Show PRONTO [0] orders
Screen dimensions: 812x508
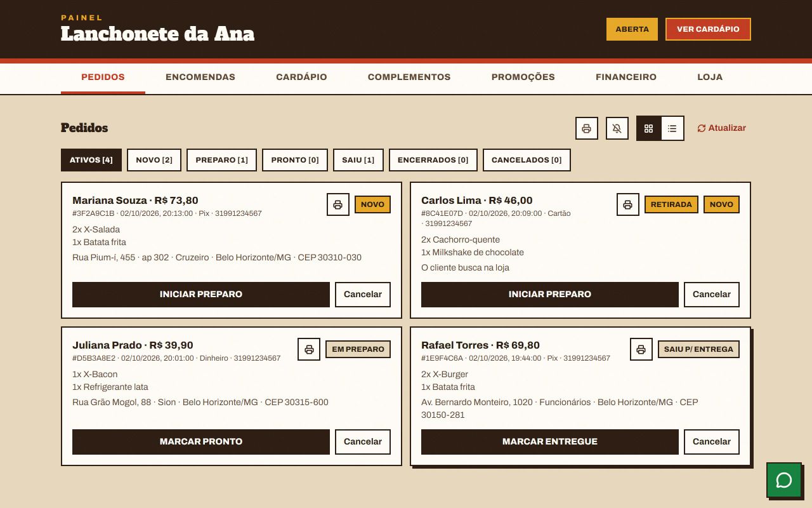click(x=295, y=160)
